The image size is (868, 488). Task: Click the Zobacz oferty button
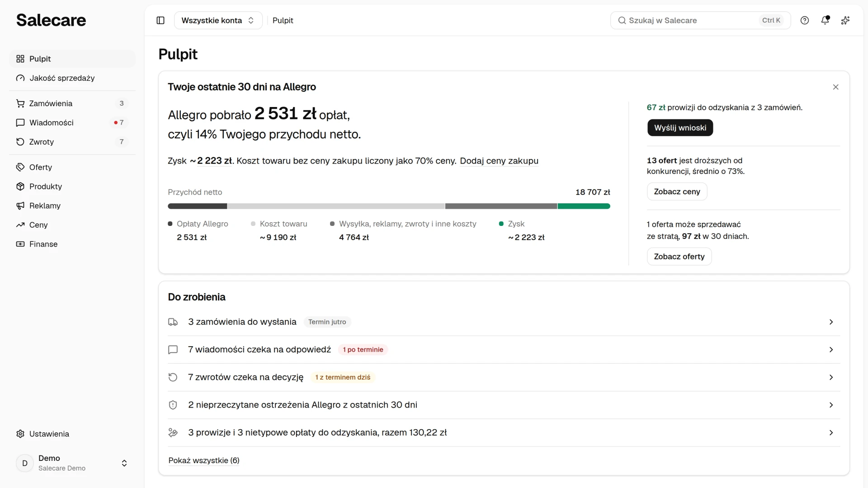coord(679,257)
